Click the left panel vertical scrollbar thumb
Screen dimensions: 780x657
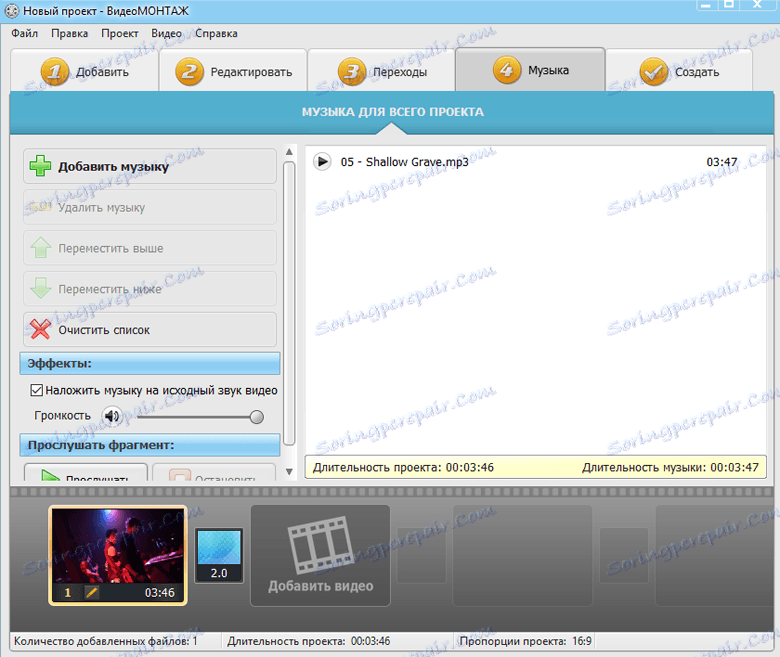289,303
